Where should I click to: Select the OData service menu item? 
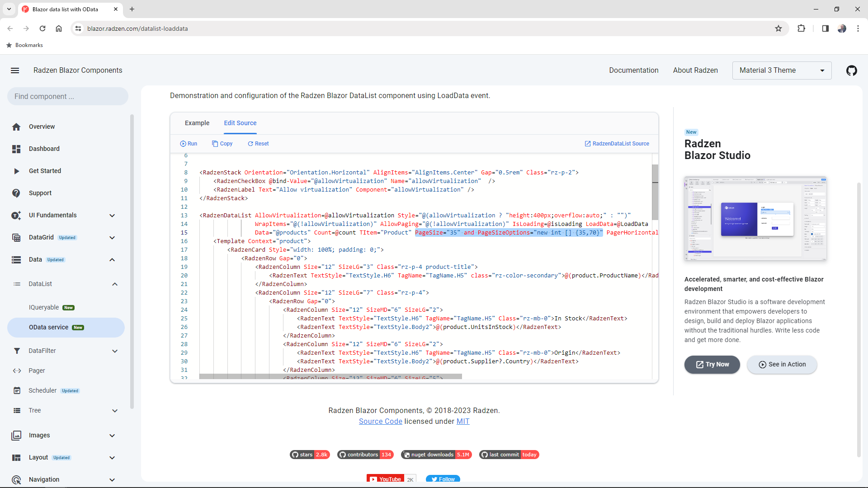pos(66,328)
